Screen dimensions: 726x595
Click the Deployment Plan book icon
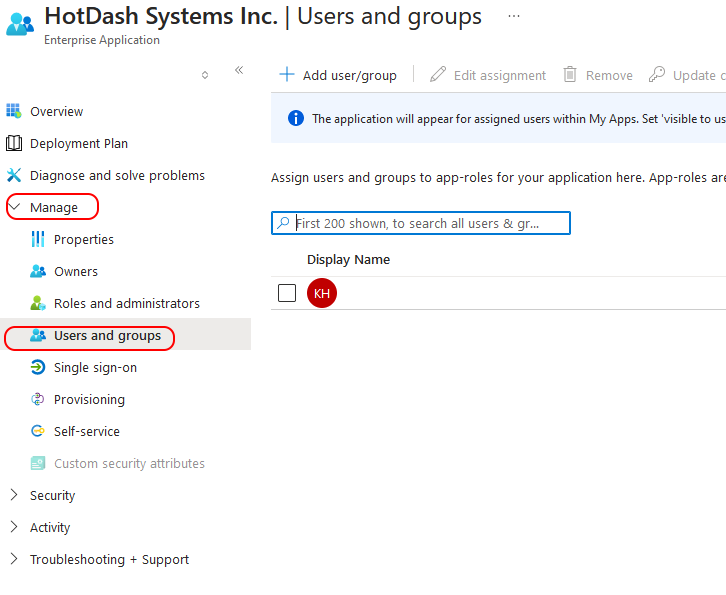click(x=14, y=143)
